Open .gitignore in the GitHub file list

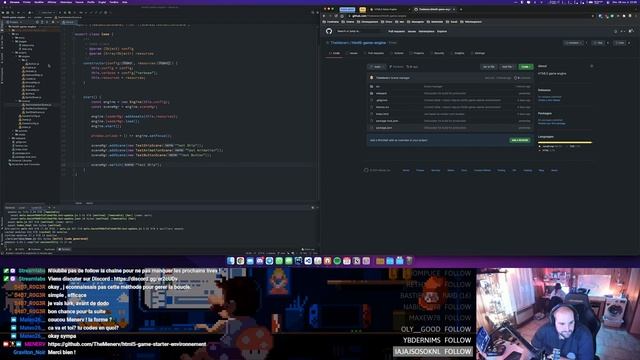[382, 100]
